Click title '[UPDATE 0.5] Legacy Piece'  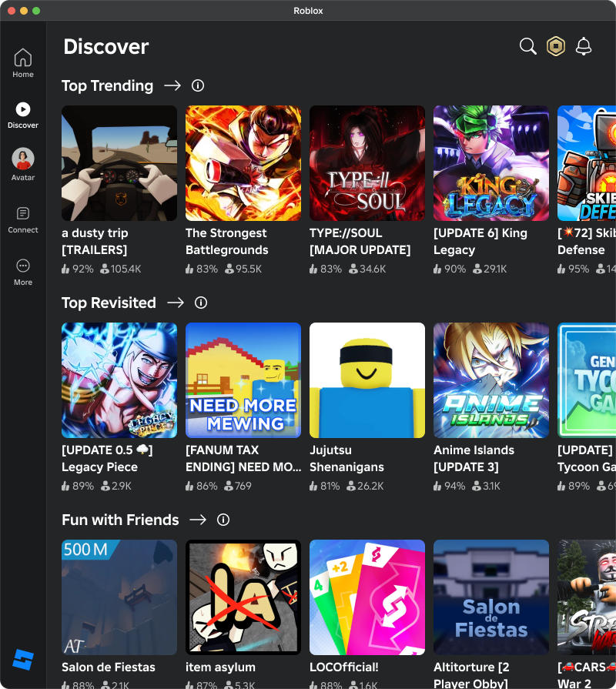coord(107,458)
